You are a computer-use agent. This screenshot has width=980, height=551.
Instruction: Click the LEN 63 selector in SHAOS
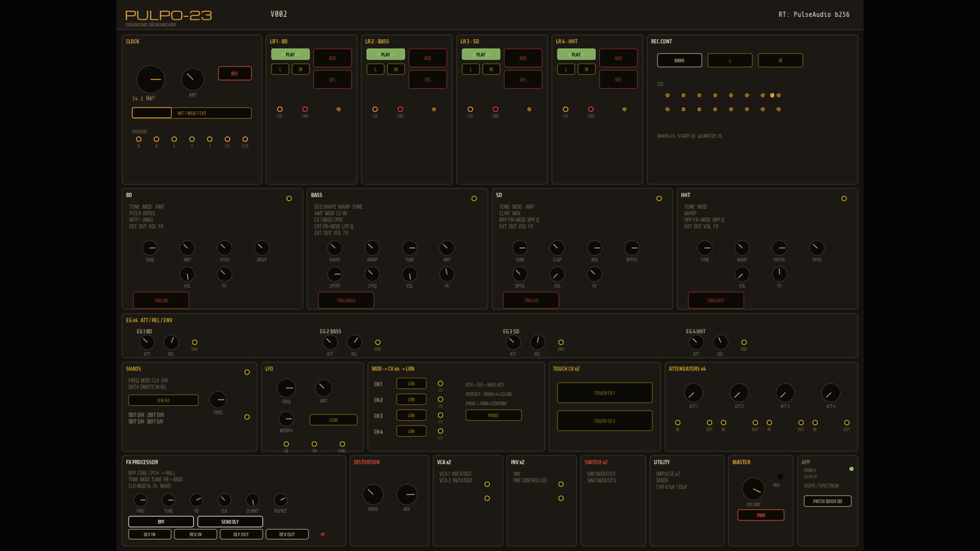point(163,400)
